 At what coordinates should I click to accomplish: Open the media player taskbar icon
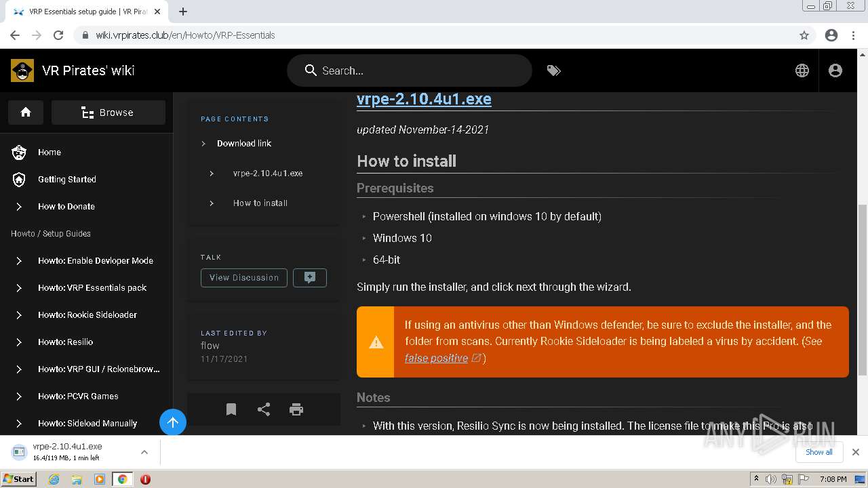(100, 479)
